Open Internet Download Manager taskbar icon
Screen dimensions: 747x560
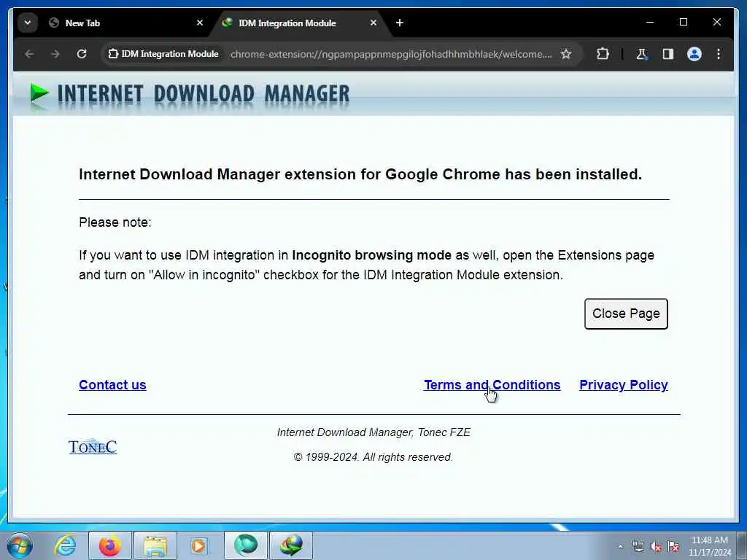(x=291, y=545)
